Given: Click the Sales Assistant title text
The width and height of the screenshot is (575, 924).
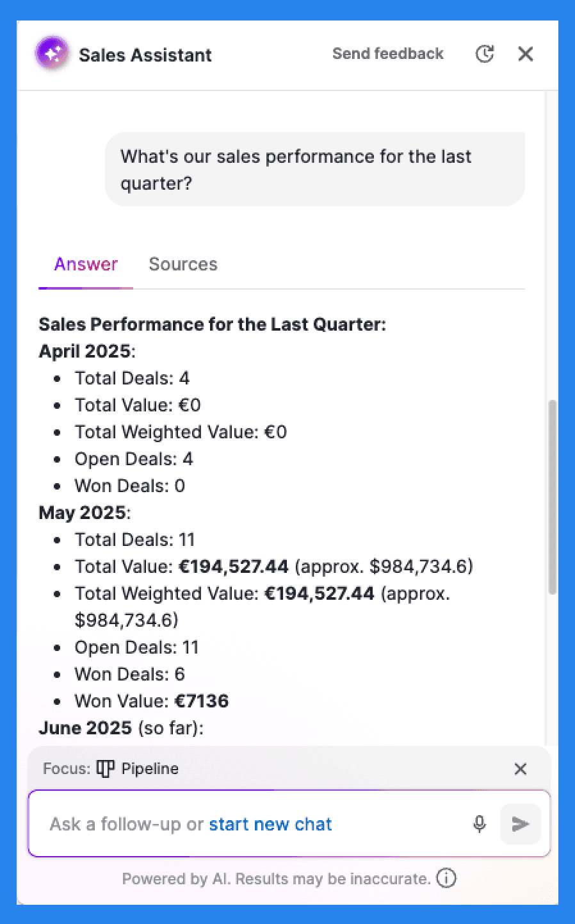Looking at the screenshot, I should pos(145,55).
